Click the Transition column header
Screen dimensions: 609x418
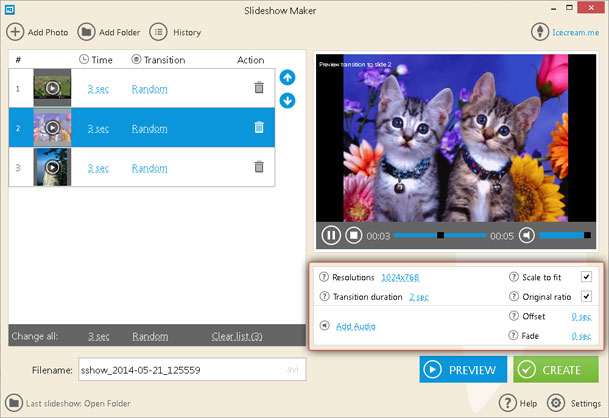[x=158, y=60]
